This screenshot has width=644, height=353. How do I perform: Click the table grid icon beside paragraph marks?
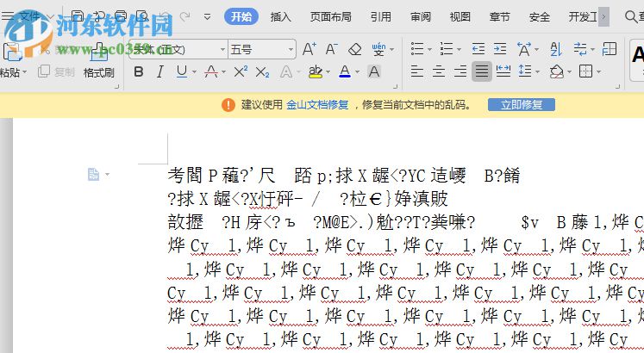pos(610,49)
